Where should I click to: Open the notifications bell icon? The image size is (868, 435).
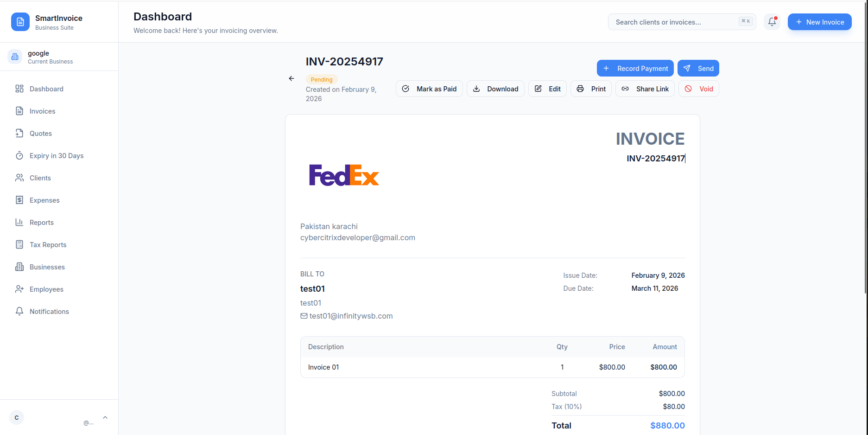coord(772,22)
